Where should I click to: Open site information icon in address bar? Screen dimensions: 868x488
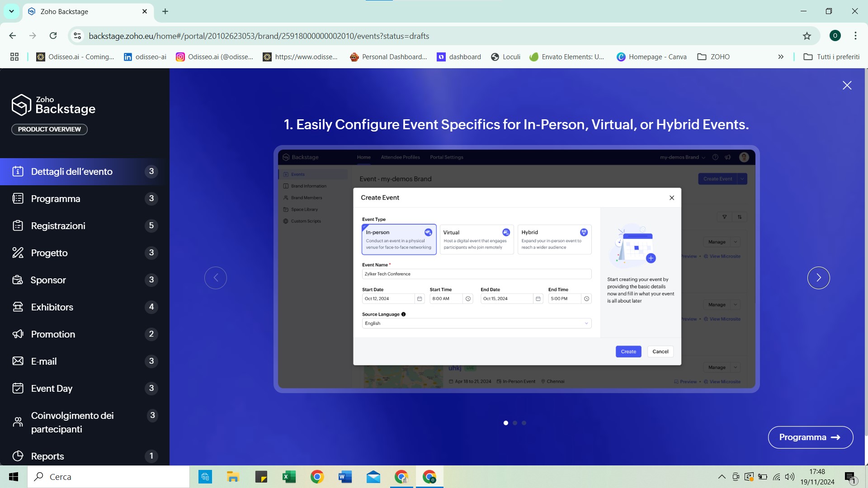pyautogui.click(x=78, y=36)
